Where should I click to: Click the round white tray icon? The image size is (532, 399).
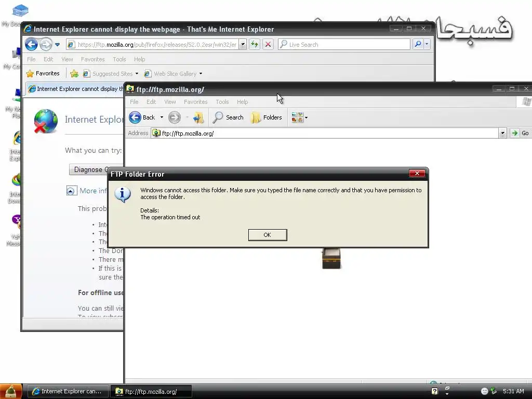point(485,391)
